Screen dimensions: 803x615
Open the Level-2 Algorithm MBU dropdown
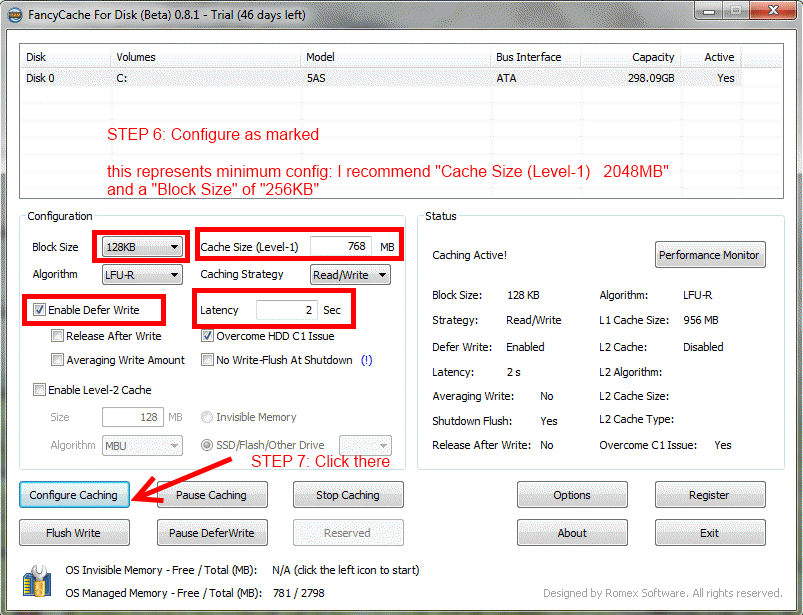142,446
